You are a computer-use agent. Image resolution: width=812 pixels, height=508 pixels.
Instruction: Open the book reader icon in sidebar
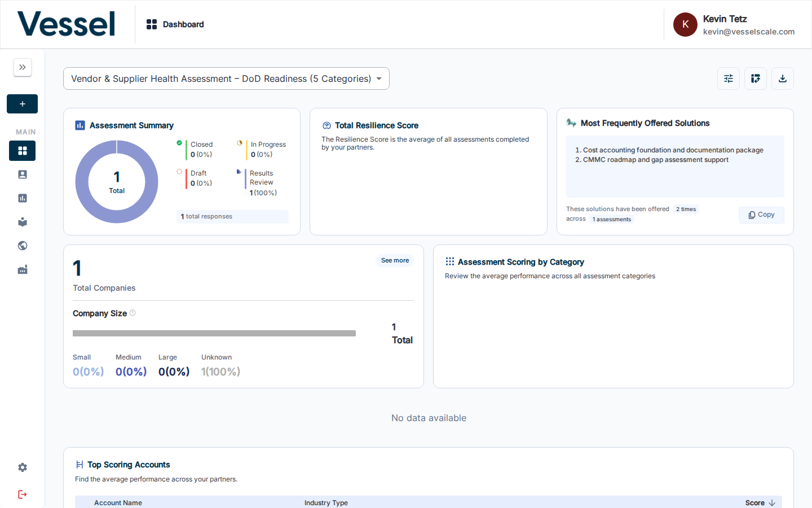23,222
